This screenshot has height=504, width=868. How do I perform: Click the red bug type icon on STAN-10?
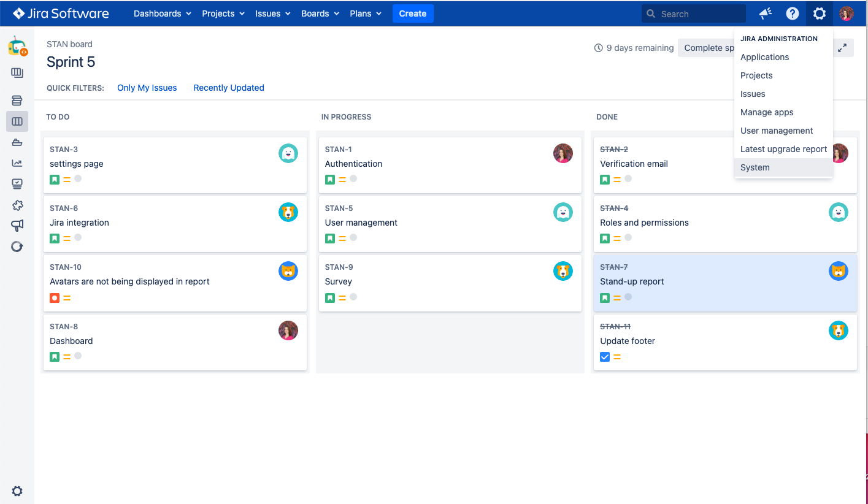[x=55, y=298]
